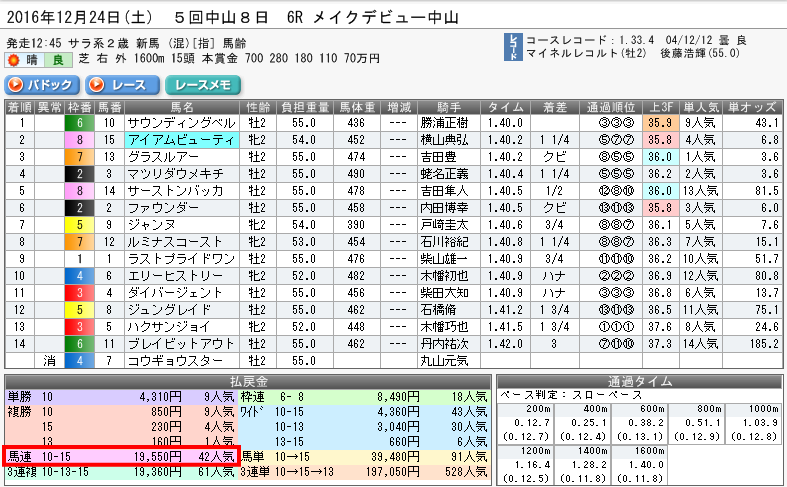The width and height of the screenshot is (787, 487).
Task: Open horse ジャンヌ
Action: (x=152, y=225)
